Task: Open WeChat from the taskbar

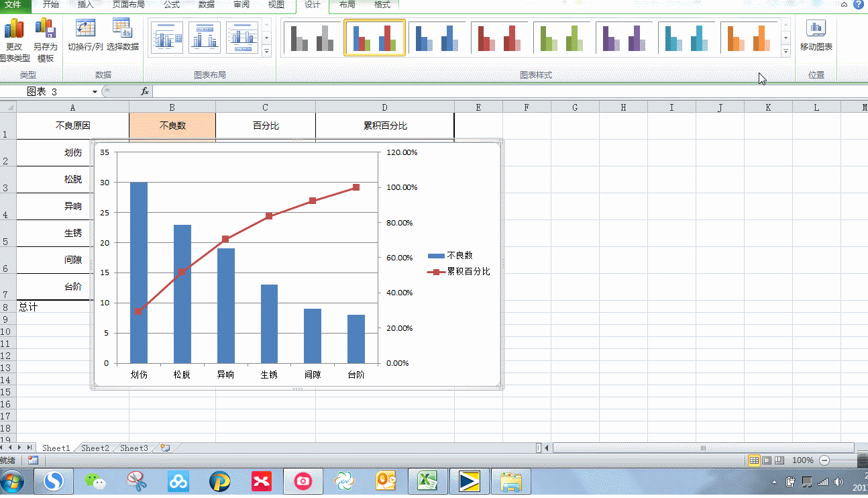Action: click(x=95, y=481)
